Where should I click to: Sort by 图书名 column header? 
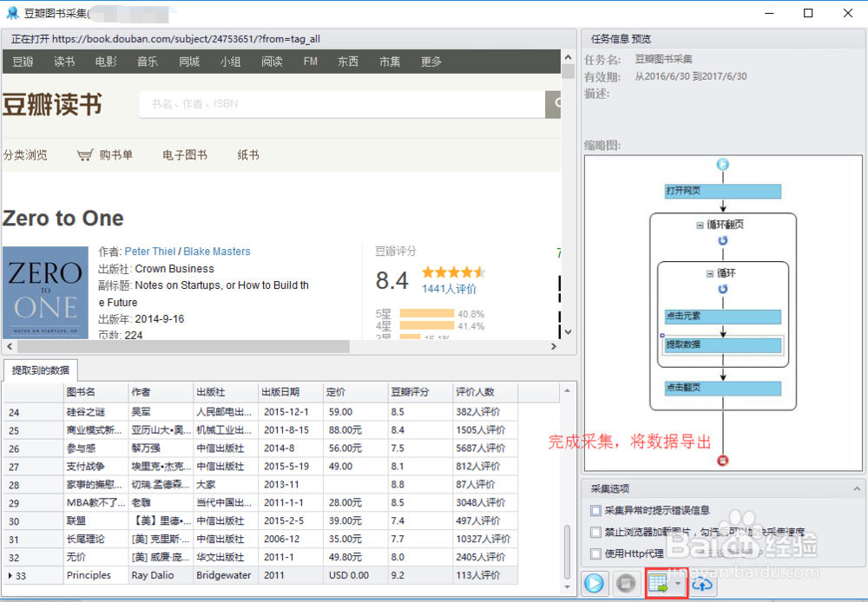(x=96, y=392)
